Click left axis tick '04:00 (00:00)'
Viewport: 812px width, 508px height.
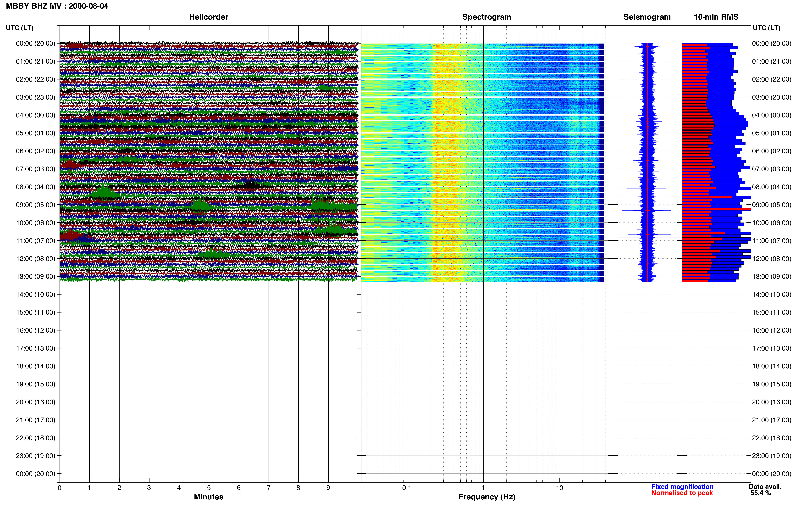[x=36, y=115]
